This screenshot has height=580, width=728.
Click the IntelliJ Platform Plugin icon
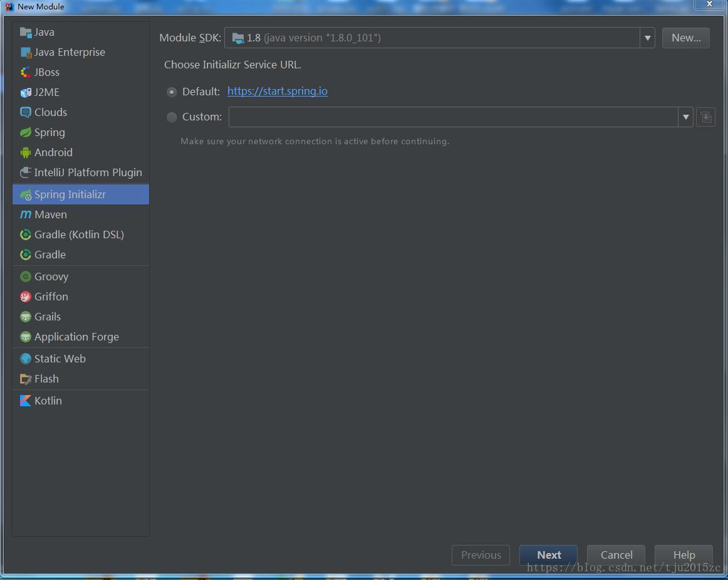(26, 172)
